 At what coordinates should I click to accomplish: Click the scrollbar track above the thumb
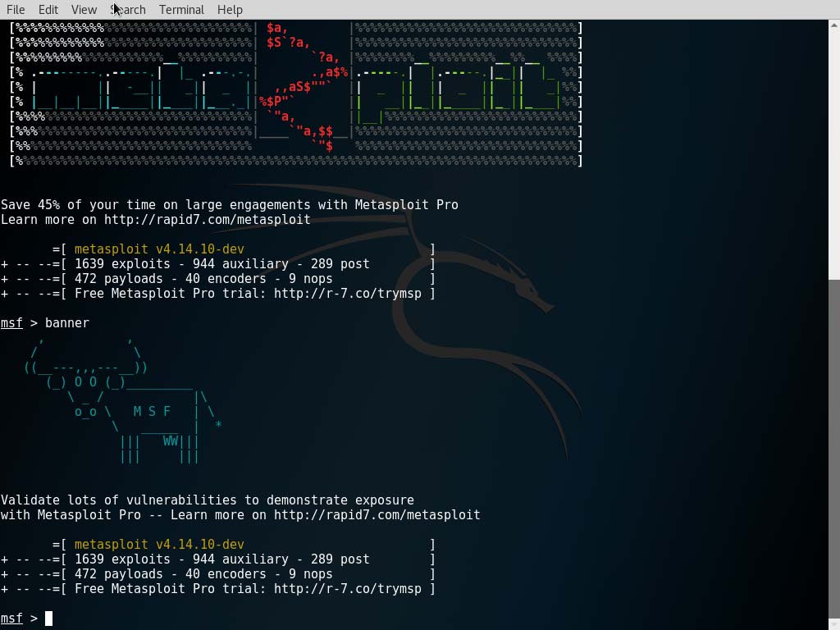point(834,148)
